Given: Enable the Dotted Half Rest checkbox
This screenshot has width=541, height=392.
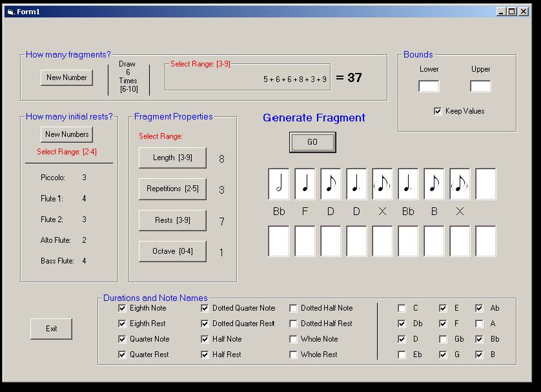Looking at the screenshot, I should tap(293, 324).
